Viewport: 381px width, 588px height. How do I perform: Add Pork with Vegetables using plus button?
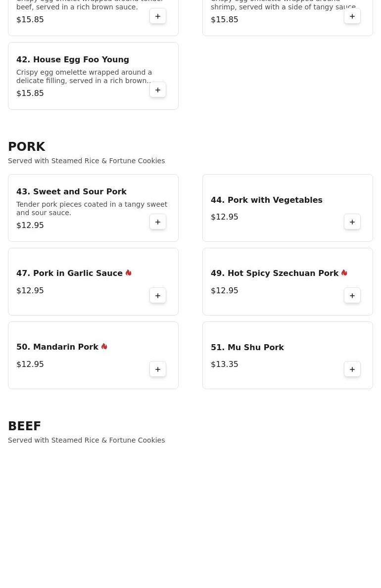tap(352, 222)
